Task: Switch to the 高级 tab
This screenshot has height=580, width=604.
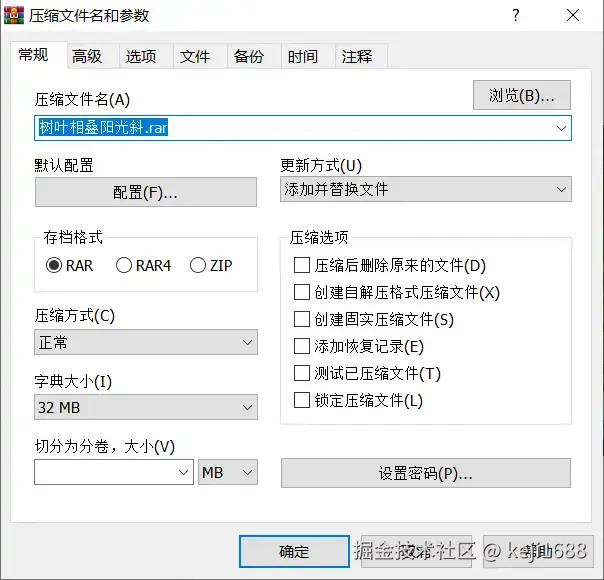Action: pyautogui.click(x=87, y=57)
